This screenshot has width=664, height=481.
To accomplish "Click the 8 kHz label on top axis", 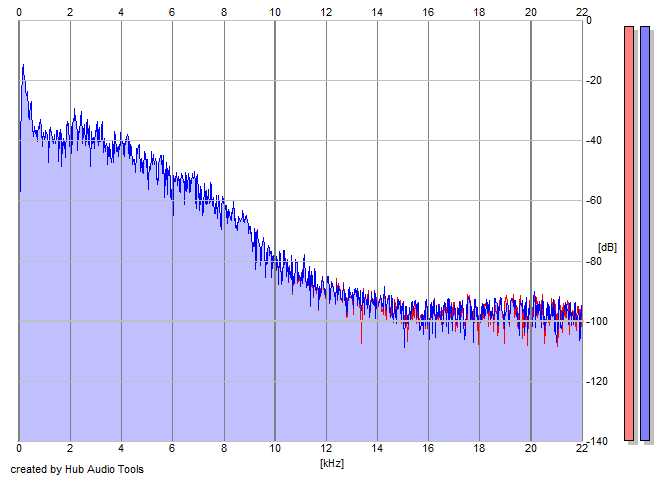I will point(224,12).
